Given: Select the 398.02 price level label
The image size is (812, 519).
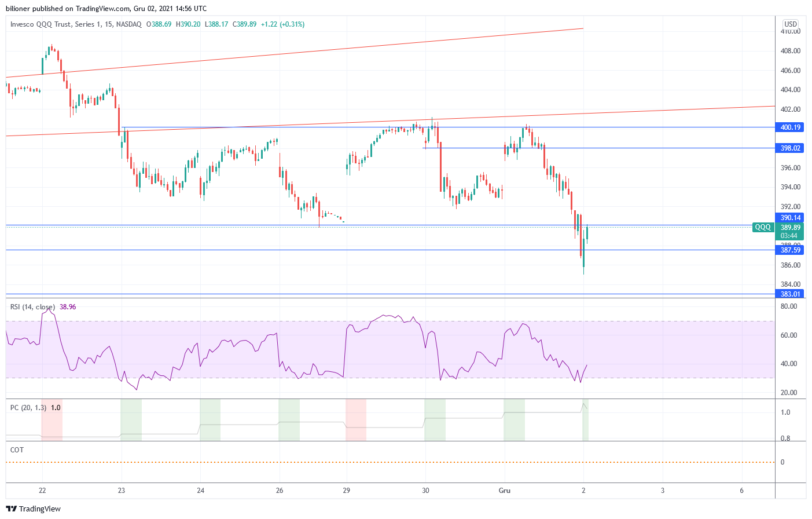Looking at the screenshot, I should pyautogui.click(x=790, y=148).
